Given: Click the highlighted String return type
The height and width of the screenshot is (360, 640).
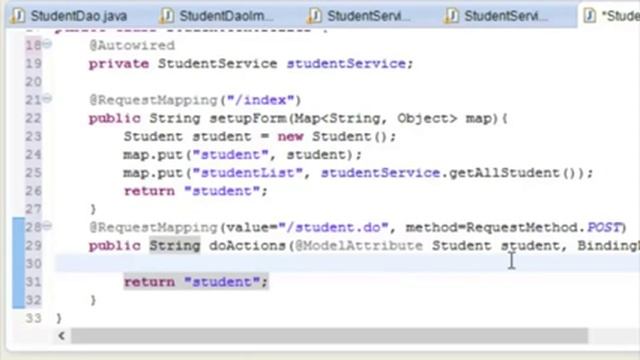Looking at the screenshot, I should [x=175, y=245].
